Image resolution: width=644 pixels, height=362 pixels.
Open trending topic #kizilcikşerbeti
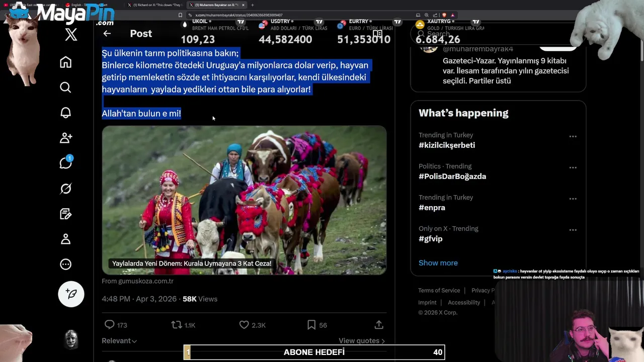(447, 145)
